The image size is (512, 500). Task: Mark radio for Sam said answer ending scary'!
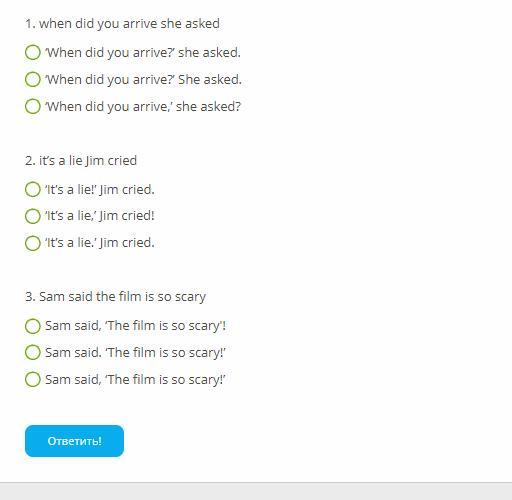[33, 326]
